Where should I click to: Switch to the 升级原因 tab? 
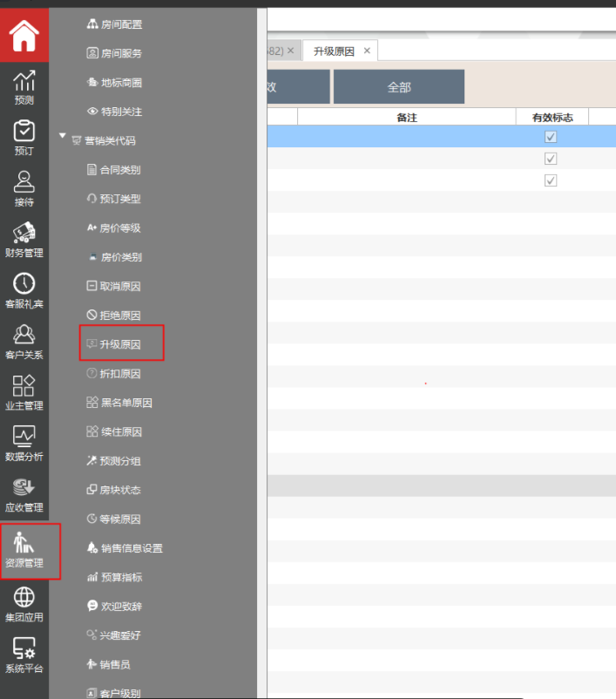[x=334, y=51]
